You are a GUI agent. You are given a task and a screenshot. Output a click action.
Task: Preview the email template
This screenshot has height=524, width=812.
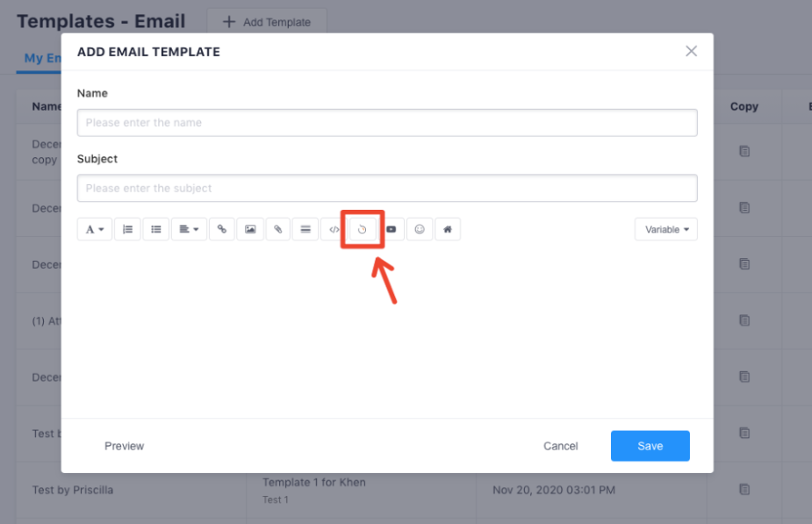click(x=124, y=446)
